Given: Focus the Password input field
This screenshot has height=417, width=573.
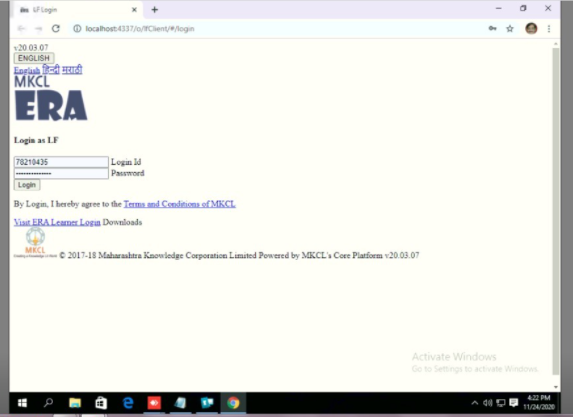Looking at the screenshot, I should point(61,173).
